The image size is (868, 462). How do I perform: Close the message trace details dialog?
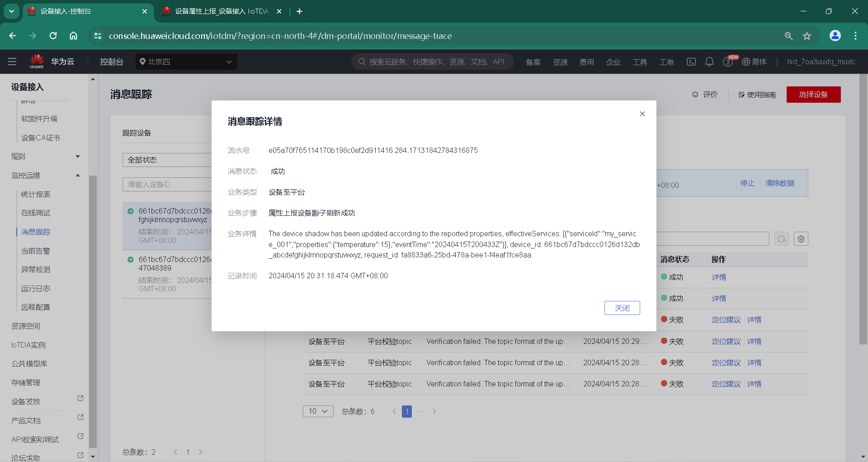642,114
